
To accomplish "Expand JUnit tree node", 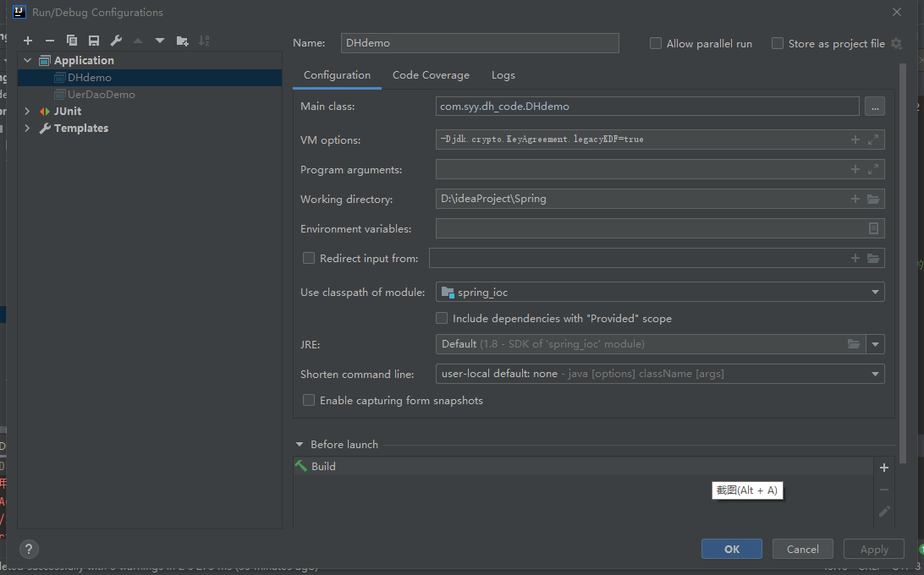I will (x=27, y=112).
